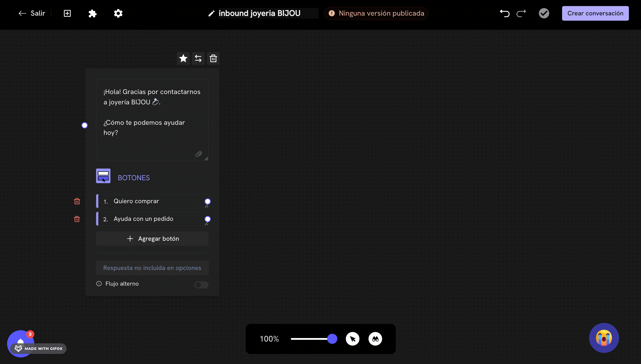Click the checkmark save status icon
The image size is (641, 364).
click(x=544, y=13)
